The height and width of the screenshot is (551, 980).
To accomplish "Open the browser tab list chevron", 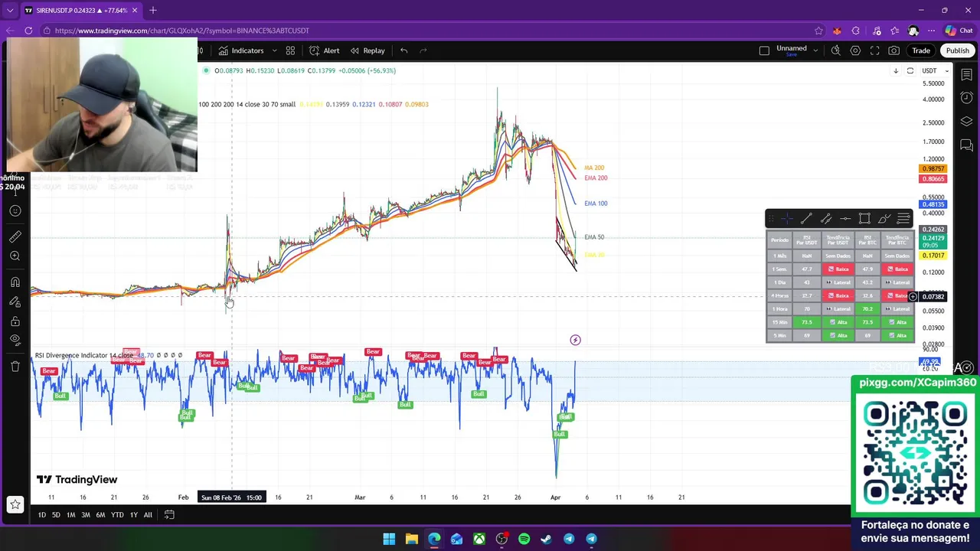I will tap(10, 11).
